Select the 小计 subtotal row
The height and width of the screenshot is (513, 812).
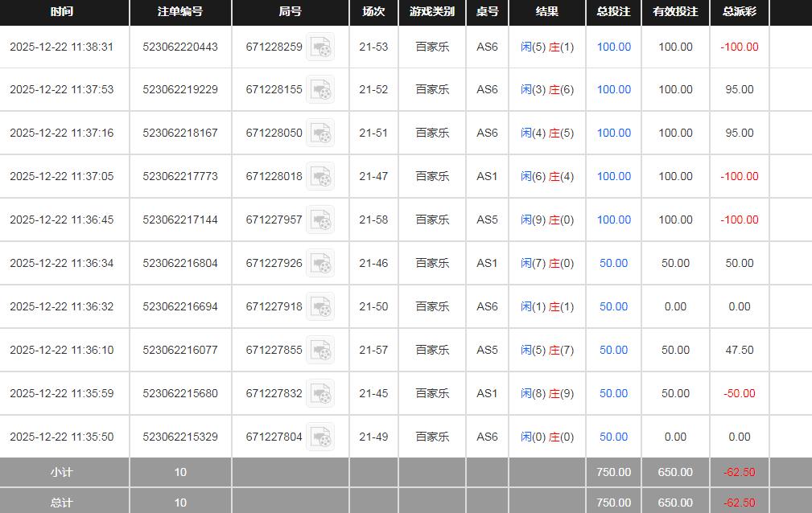(64, 472)
